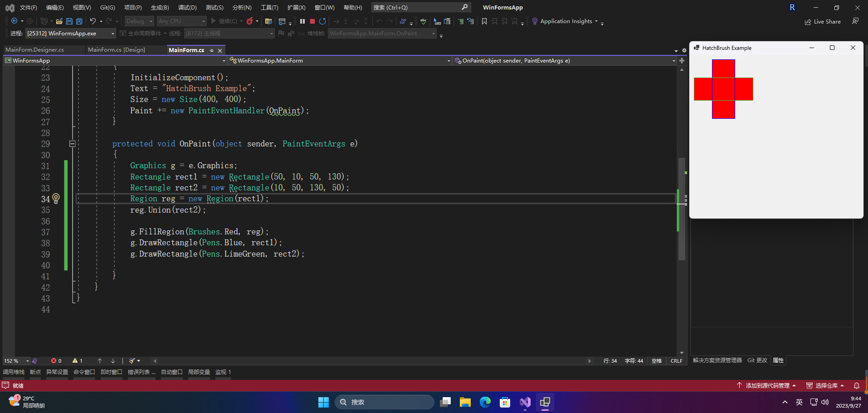Click the vertical scrollbar thumb in the editor
The width and height of the screenshot is (868, 413).
click(682, 209)
